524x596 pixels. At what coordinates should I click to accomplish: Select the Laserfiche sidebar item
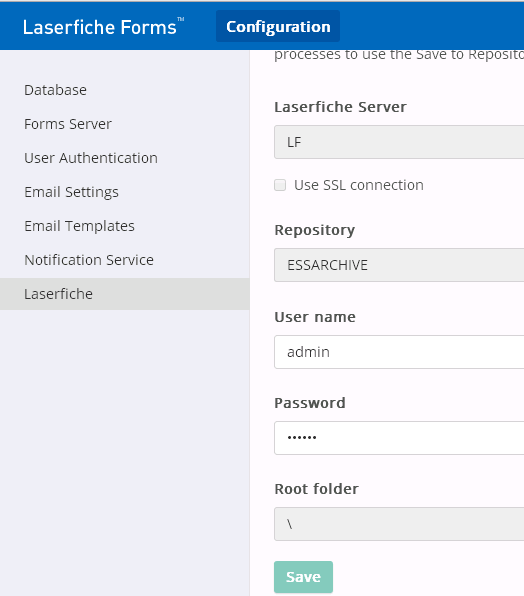coord(125,294)
